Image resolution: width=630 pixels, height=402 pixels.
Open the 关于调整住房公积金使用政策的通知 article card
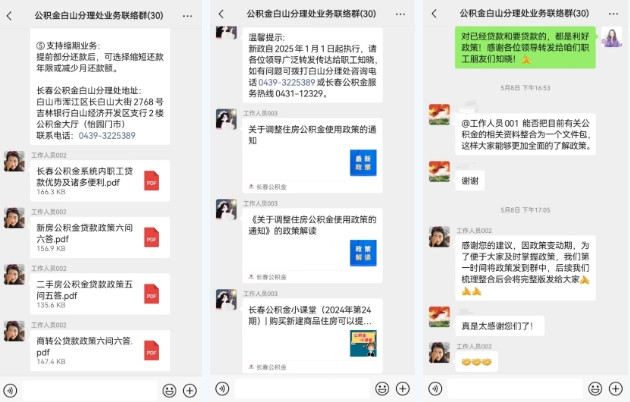pyautogui.click(x=312, y=155)
